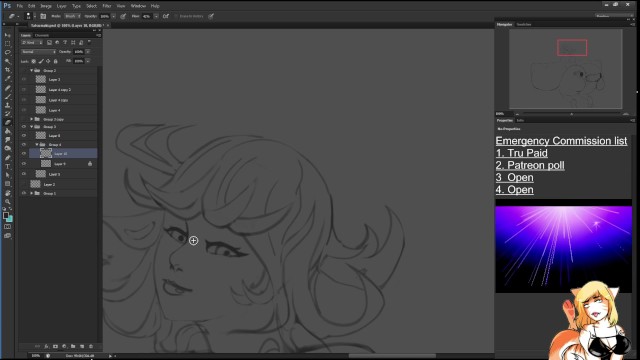Select the Quick Selection tool
The width and height of the screenshot is (640, 360).
tap(7, 61)
